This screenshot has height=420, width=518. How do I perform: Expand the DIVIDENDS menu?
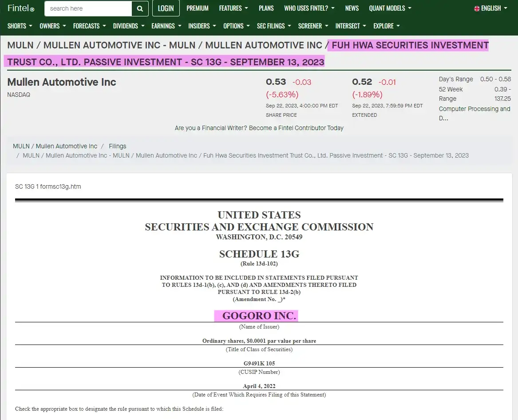coord(129,26)
